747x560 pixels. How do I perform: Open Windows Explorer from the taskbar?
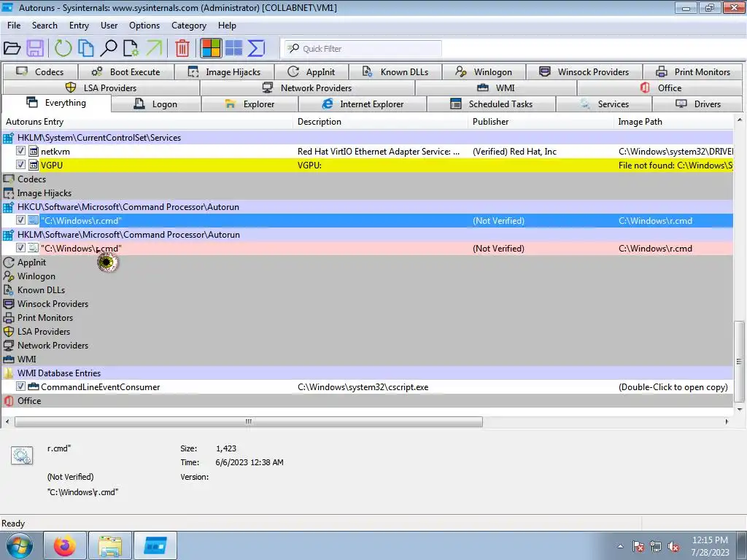pyautogui.click(x=110, y=545)
